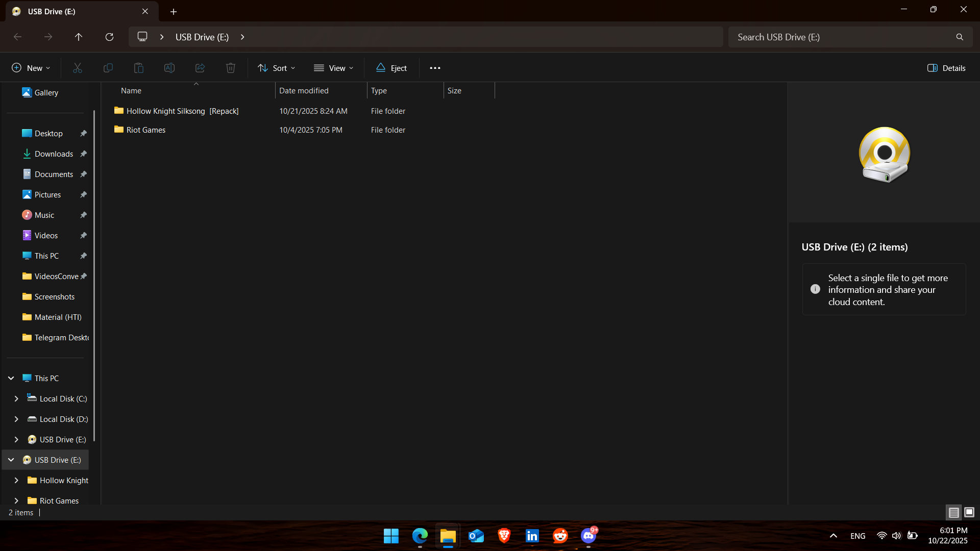Select the Documents sidebar item
Screen dimensions: 980x551
click(x=54, y=174)
